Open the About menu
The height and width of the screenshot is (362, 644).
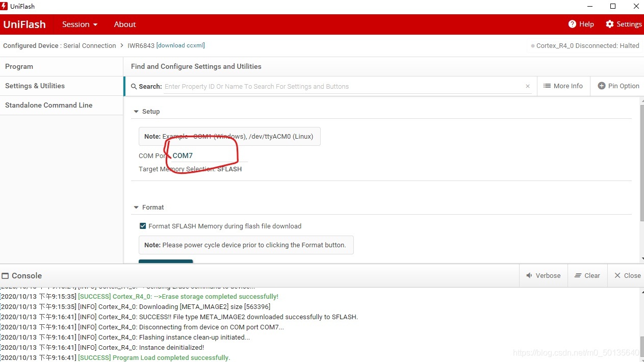tap(125, 24)
